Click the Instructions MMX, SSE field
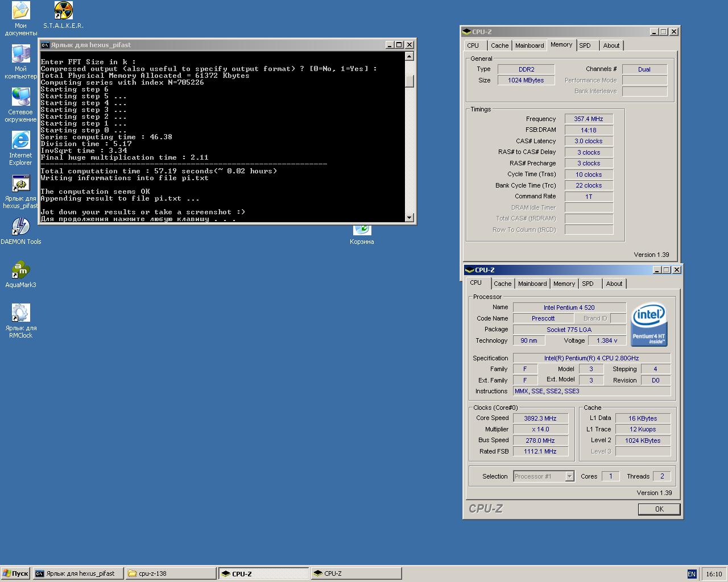This screenshot has width=728, height=582. 591,391
